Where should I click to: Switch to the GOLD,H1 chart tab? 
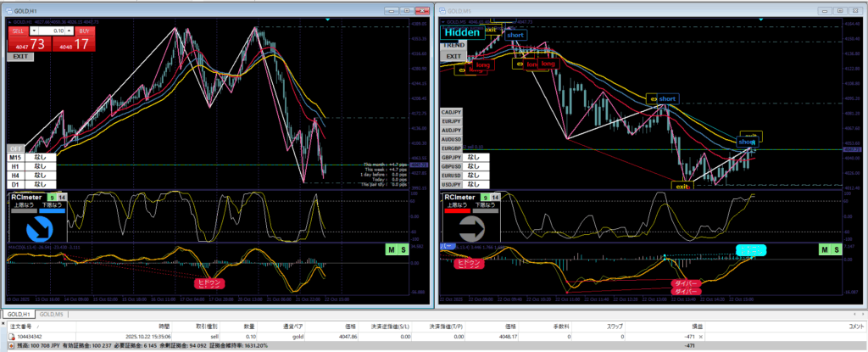coord(19,314)
